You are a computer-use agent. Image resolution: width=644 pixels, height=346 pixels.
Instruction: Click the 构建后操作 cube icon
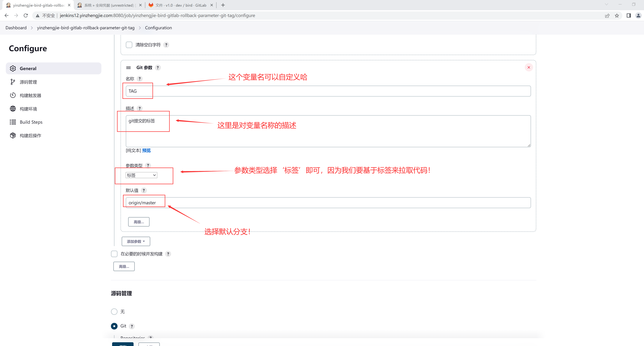(x=13, y=135)
